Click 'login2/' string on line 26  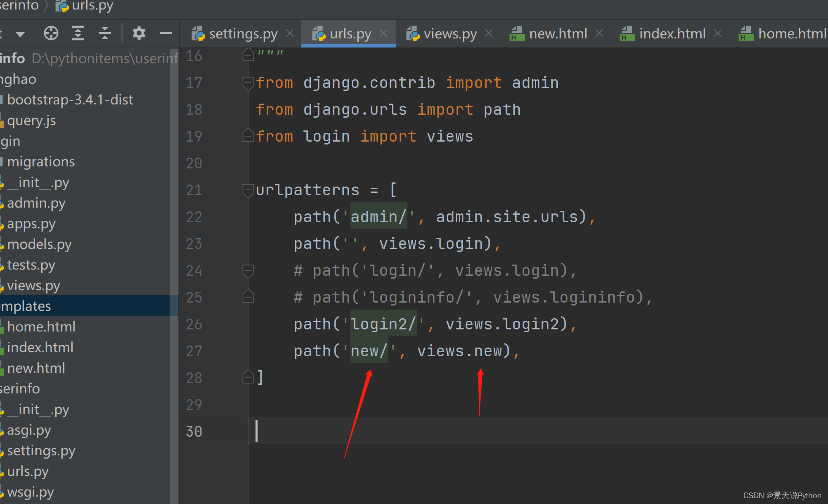pyautogui.click(x=383, y=324)
